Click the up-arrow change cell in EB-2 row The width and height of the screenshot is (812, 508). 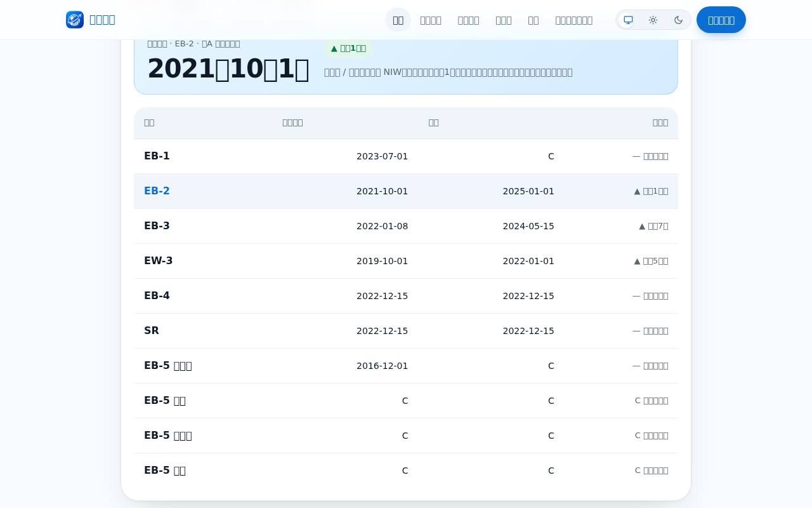(651, 191)
